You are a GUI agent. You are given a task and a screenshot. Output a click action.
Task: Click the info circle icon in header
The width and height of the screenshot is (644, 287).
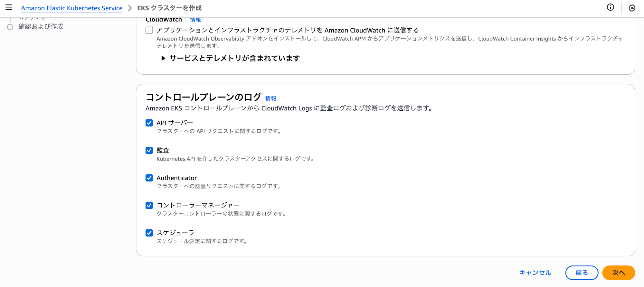[x=610, y=7]
